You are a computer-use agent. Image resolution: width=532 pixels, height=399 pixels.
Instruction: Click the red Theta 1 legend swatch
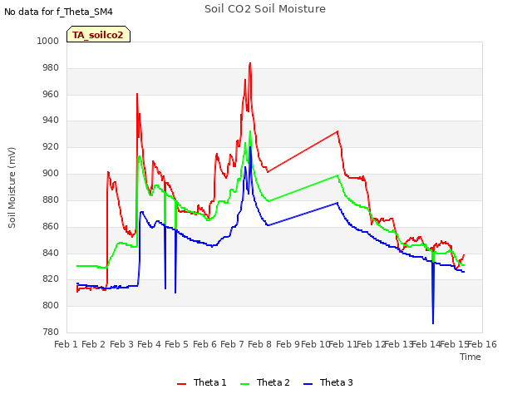182,384
